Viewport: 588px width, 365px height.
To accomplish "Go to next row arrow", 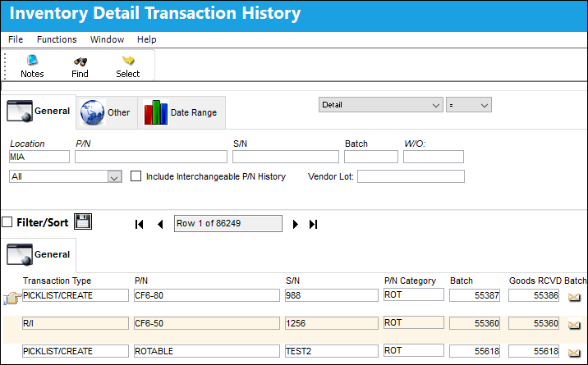I will (296, 224).
